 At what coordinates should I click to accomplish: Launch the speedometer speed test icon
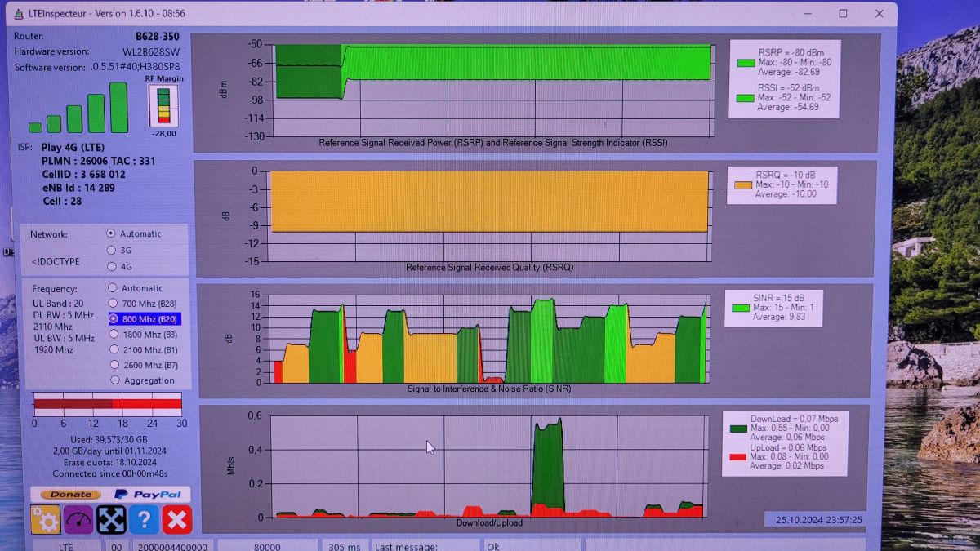coord(78,520)
